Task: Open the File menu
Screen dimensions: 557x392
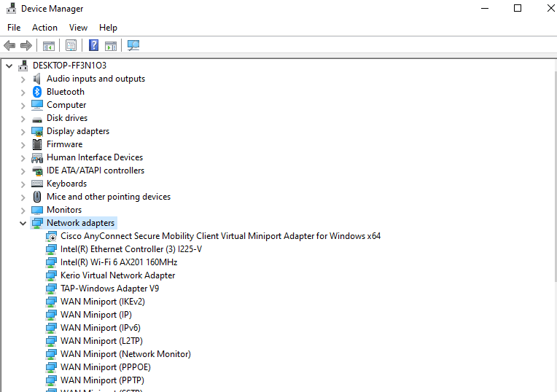Action: (14, 28)
